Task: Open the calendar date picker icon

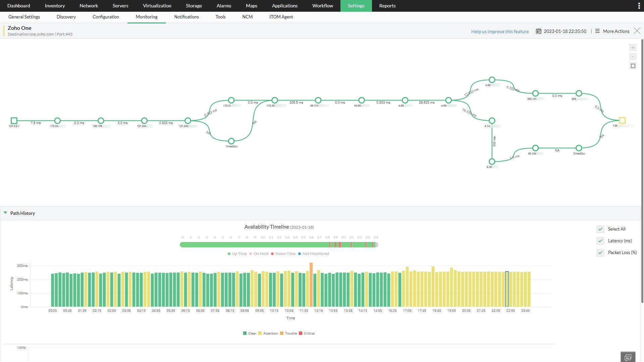Action: pyautogui.click(x=538, y=31)
